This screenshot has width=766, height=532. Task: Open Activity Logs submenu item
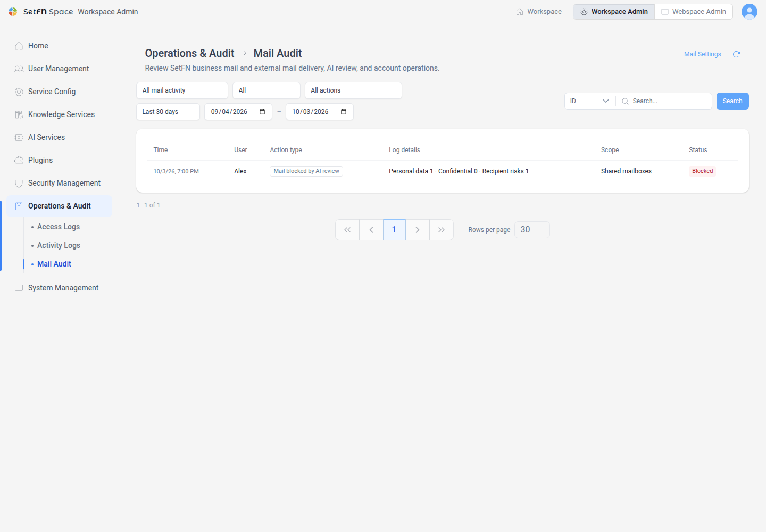[x=59, y=245]
